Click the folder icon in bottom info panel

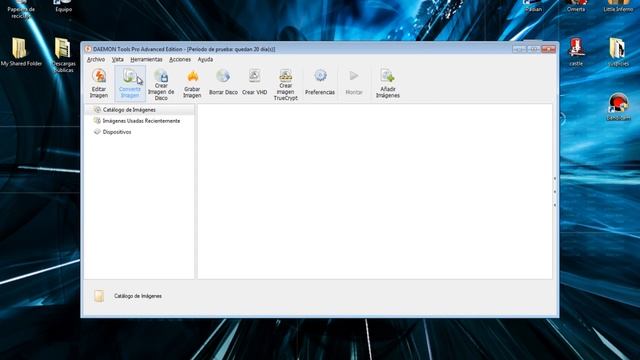click(x=99, y=296)
